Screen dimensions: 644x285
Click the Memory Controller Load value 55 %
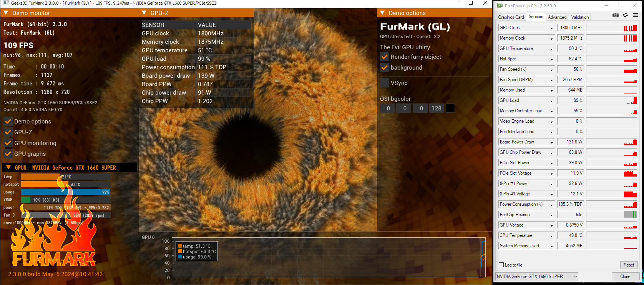[569, 111]
